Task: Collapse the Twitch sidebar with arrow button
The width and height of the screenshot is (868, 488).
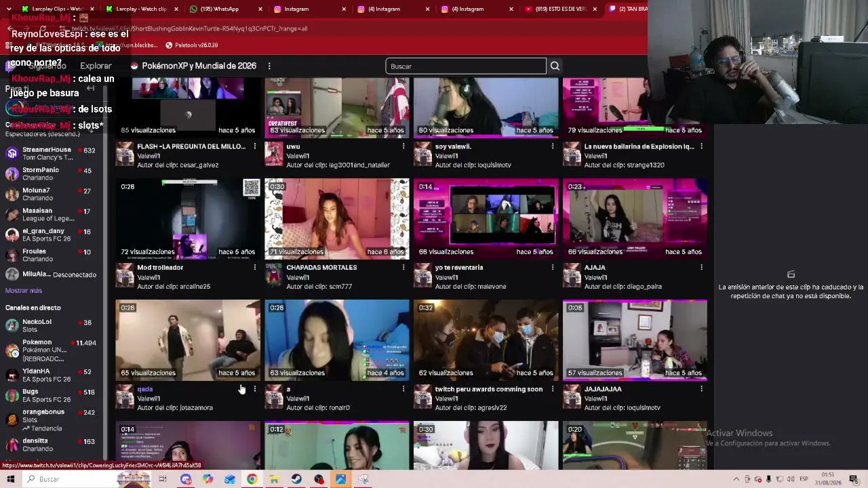Action: pyautogui.click(x=90, y=88)
